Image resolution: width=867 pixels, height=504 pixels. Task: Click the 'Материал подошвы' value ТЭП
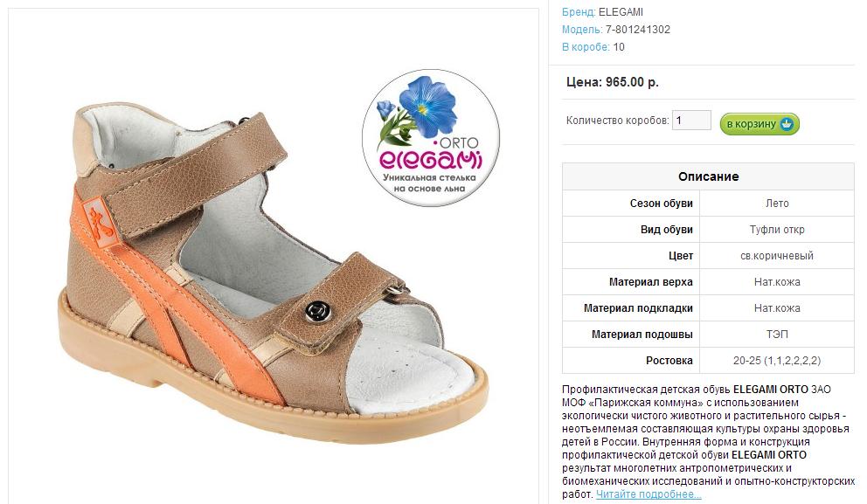(777, 335)
